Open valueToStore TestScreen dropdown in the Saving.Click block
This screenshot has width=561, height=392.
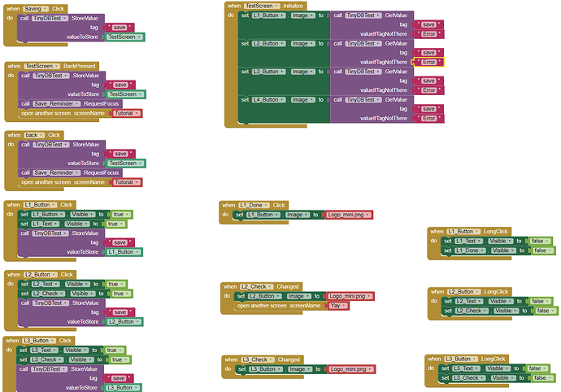125,37
